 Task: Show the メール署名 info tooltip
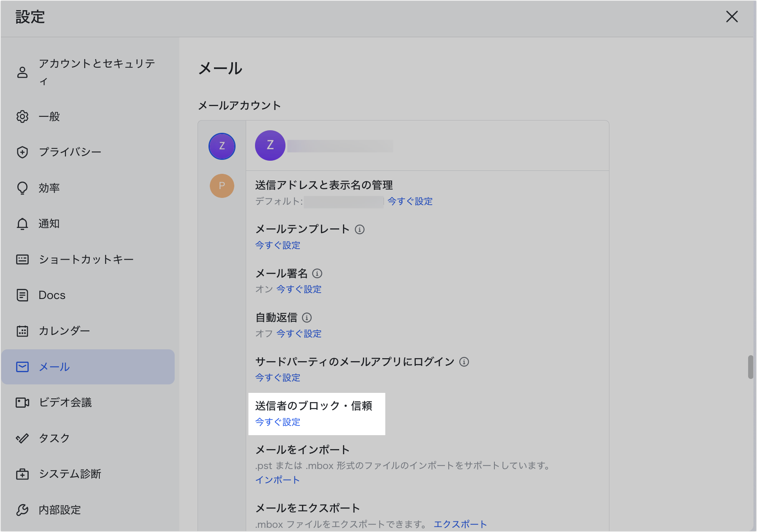pos(317,274)
